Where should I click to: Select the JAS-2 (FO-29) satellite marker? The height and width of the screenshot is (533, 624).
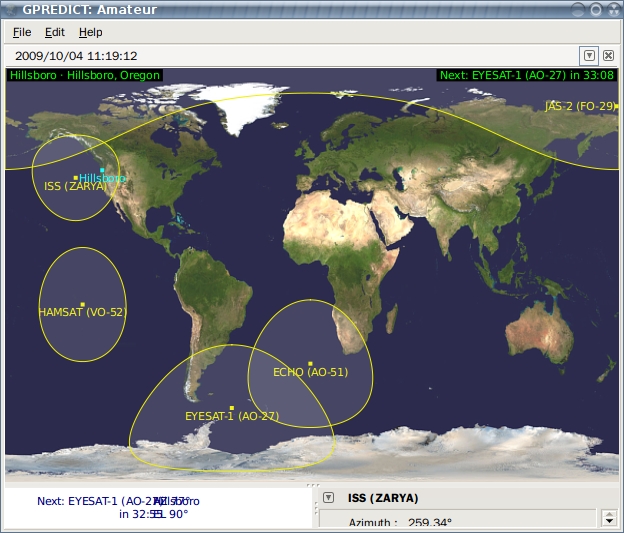coord(617,105)
